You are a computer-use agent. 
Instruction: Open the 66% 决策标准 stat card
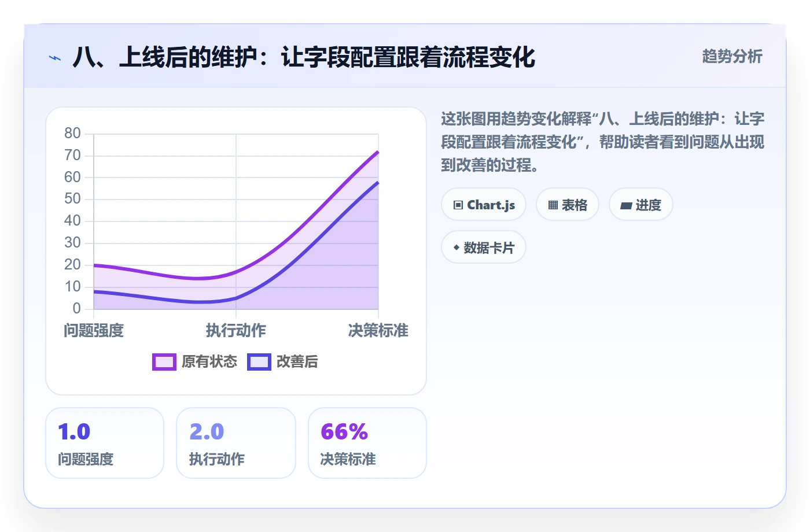[x=367, y=443]
